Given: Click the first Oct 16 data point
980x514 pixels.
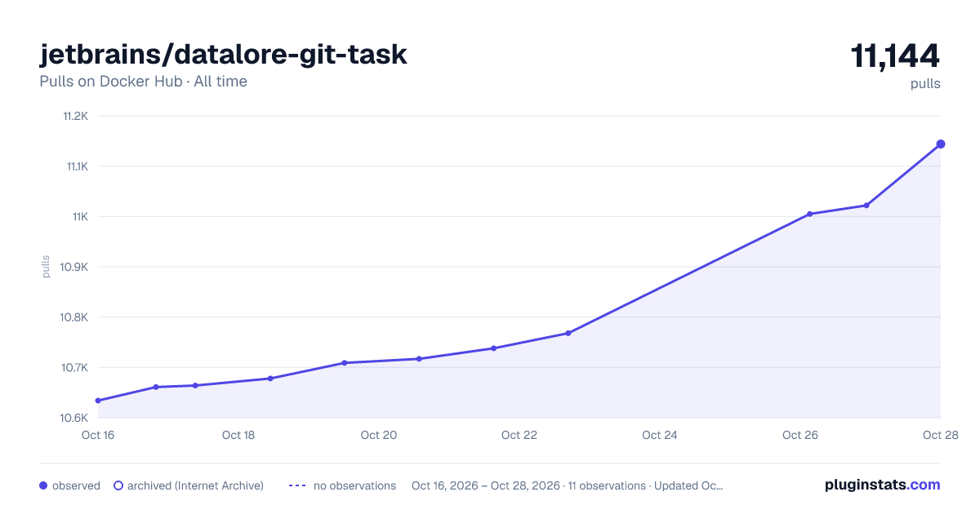Looking at the screenshot, I should [98, 401].
